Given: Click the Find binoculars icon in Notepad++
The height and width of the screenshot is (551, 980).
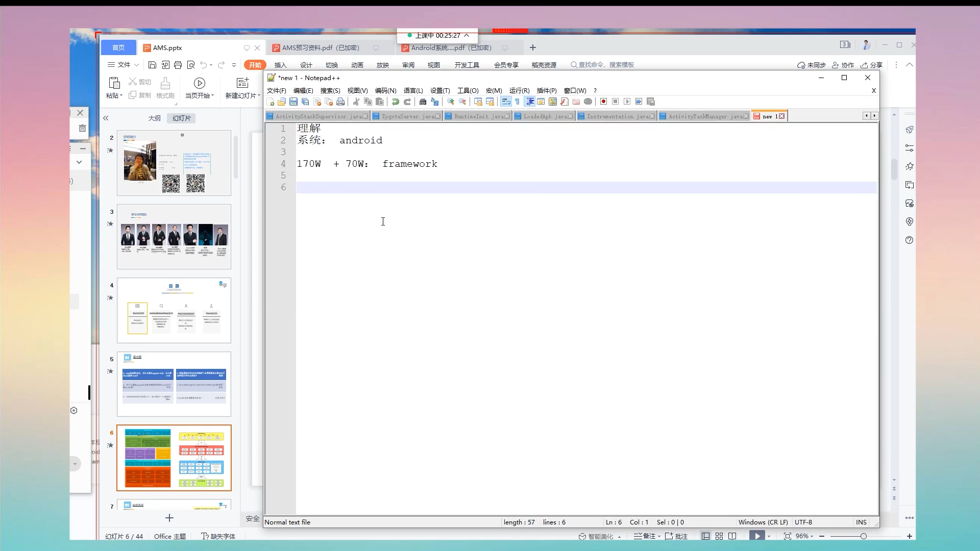Looking at the screenshot, I should pos(423,102).
